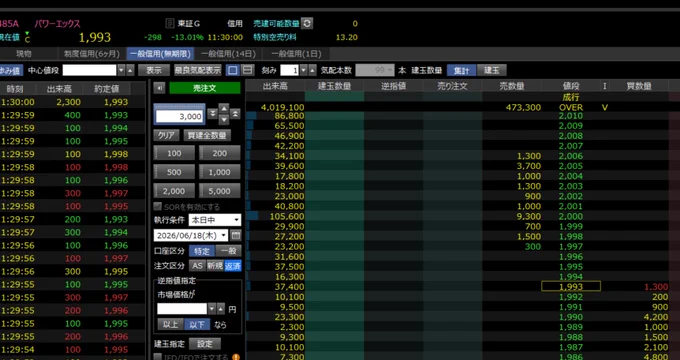Viewport: 680px width, 360px height.
Task: Select the highlighted 1,993 price cell on the board
Action: [x=571, y=286]
